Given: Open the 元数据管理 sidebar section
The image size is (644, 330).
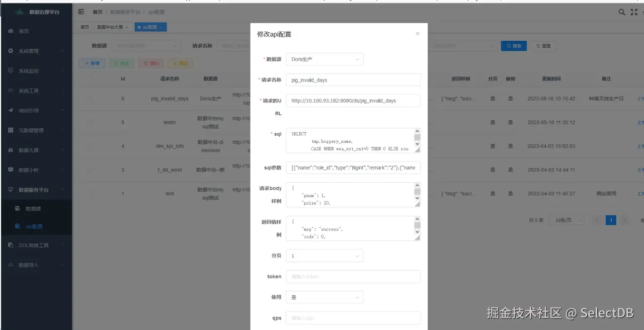Looking at the screenshot, I should (x=30, y=130).
